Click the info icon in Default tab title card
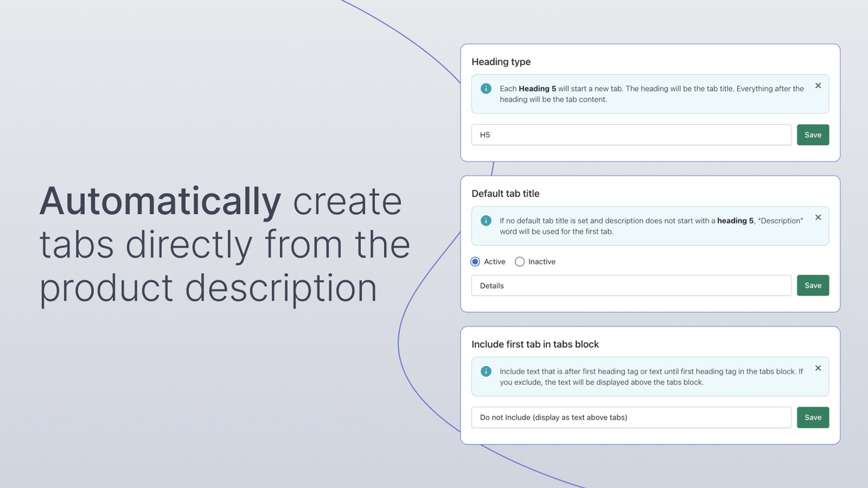 486,221
